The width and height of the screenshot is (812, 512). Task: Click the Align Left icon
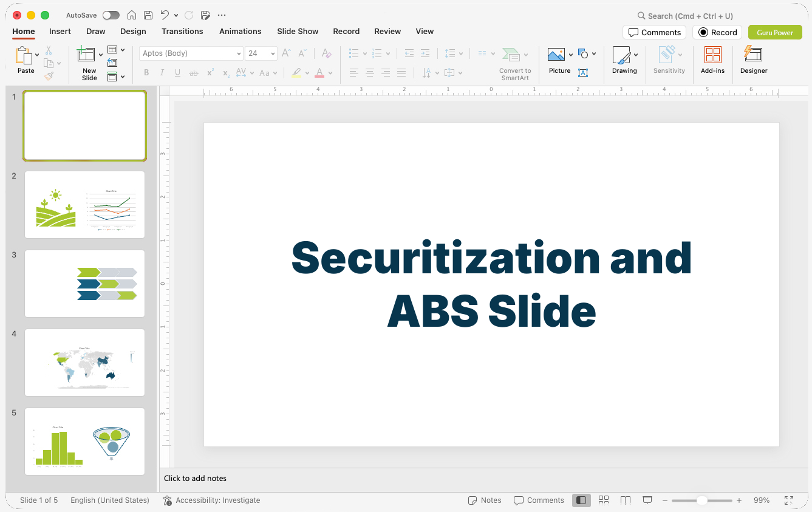click(354, 73)
